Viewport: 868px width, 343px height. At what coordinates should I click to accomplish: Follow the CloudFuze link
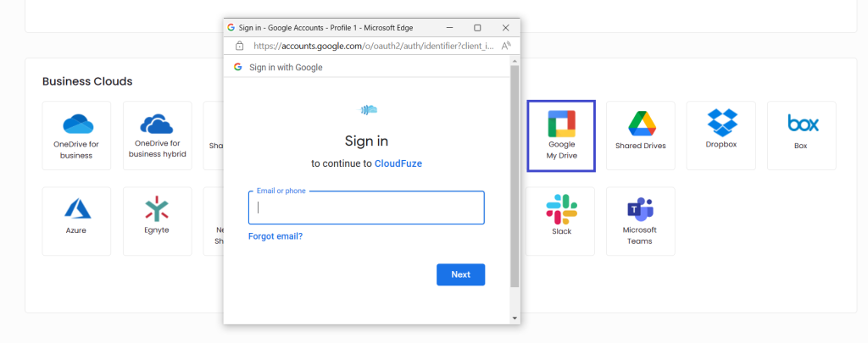tap(398, 163)
